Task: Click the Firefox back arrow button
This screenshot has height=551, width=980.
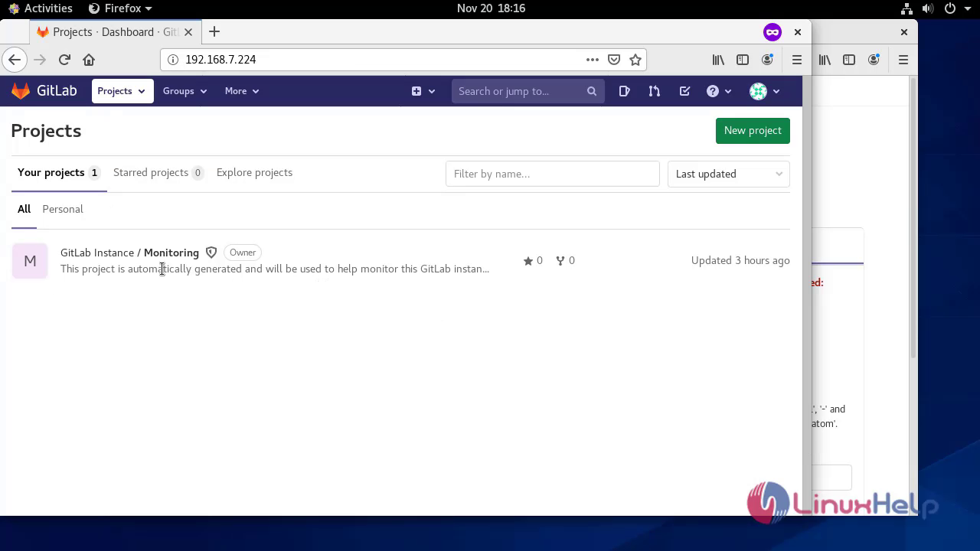Action: tap(15, 60)
